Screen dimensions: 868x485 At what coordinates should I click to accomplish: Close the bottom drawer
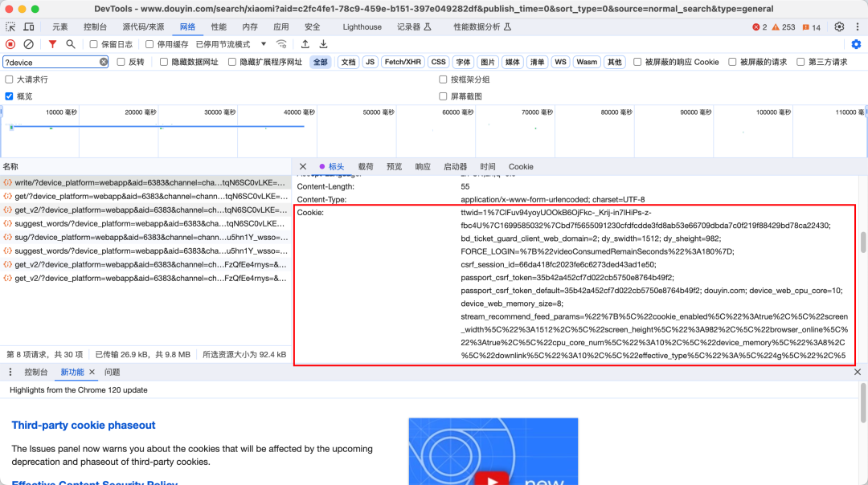pyautogui.click(x=858, y=373)
